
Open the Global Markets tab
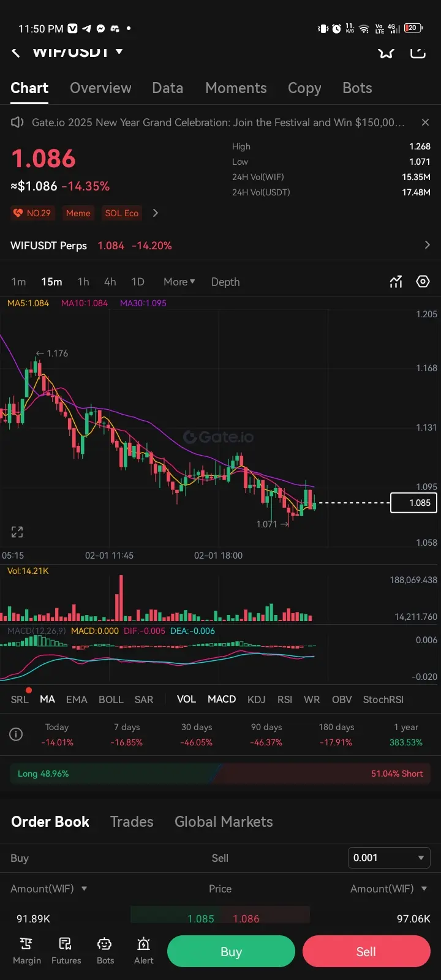(x=224, y=822)
